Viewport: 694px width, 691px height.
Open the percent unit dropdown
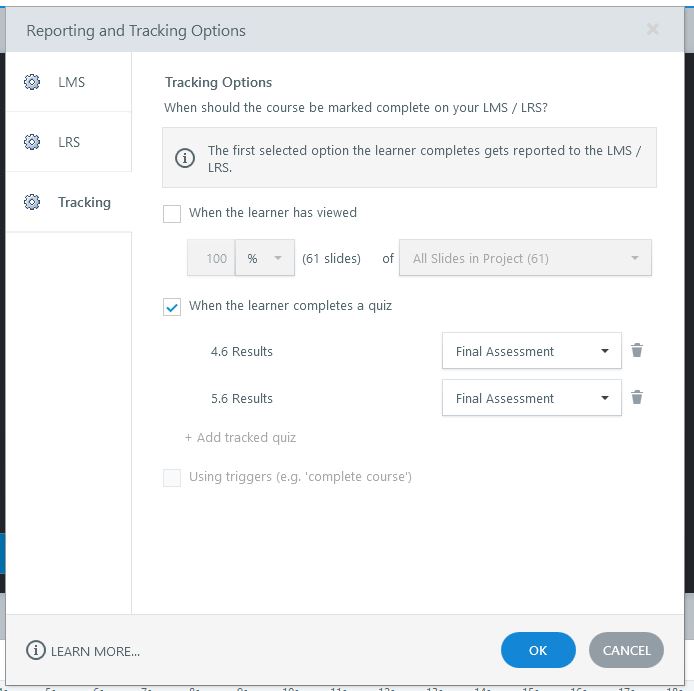(x=265, y=258)
